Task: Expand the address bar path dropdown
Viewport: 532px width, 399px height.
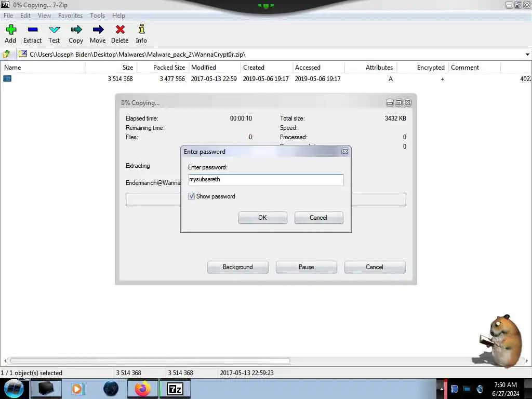Action: point(527,54)
